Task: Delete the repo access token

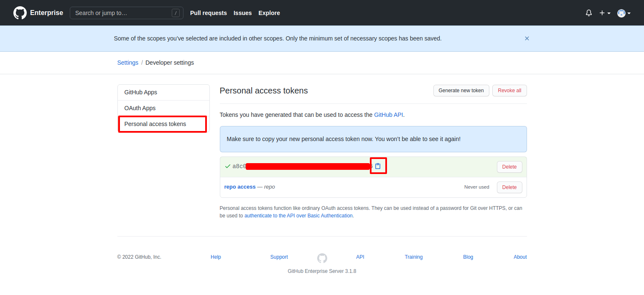Action: [x=509, y=187]
